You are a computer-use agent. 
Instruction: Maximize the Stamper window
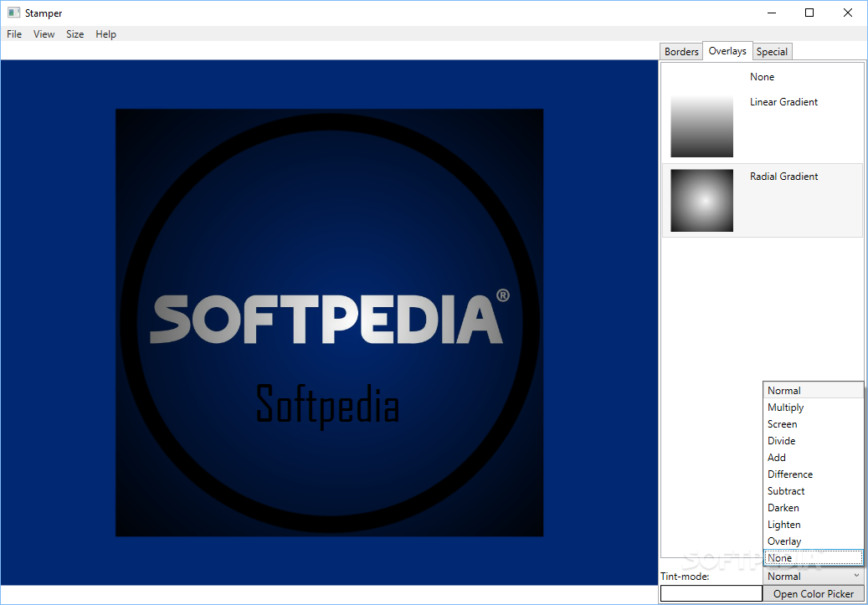809,13
